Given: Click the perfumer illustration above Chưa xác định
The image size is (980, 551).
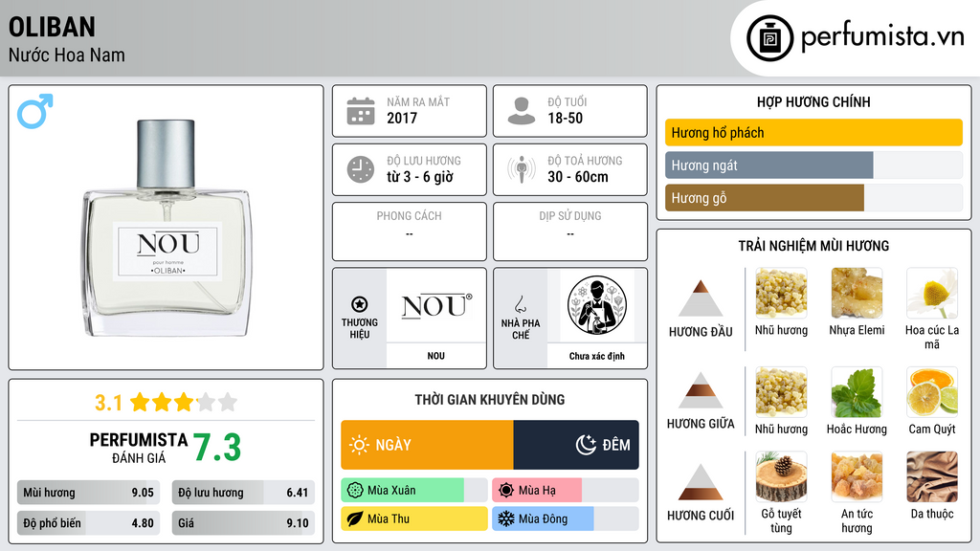Looking at the screenshot, I should tap(597, 305).
